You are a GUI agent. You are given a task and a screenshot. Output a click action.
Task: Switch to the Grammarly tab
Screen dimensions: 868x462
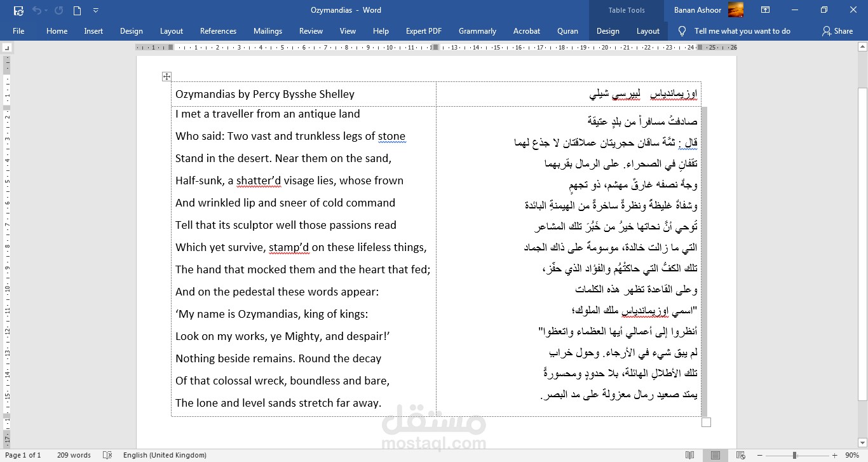(477, 31)
